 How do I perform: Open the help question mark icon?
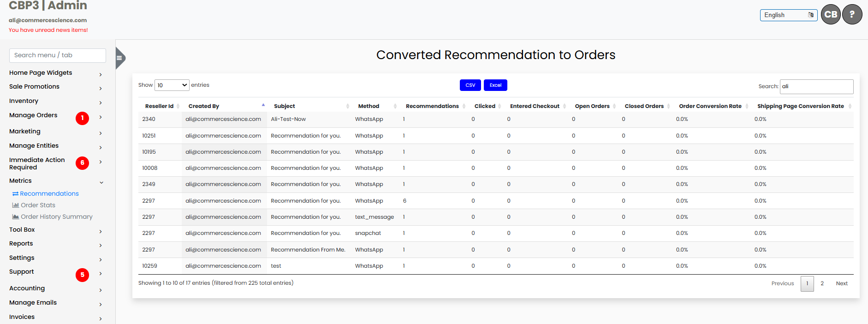point(852,15)
